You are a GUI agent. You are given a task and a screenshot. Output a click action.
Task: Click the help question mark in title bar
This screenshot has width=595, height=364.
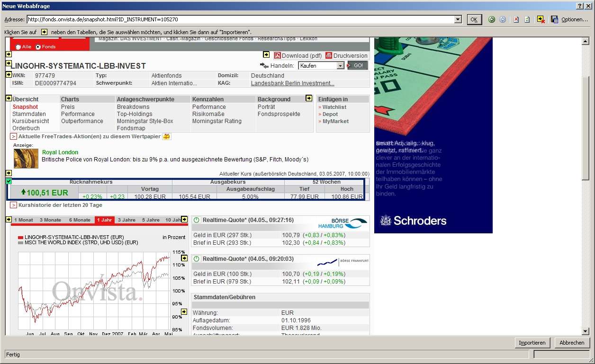click(580, 6)
